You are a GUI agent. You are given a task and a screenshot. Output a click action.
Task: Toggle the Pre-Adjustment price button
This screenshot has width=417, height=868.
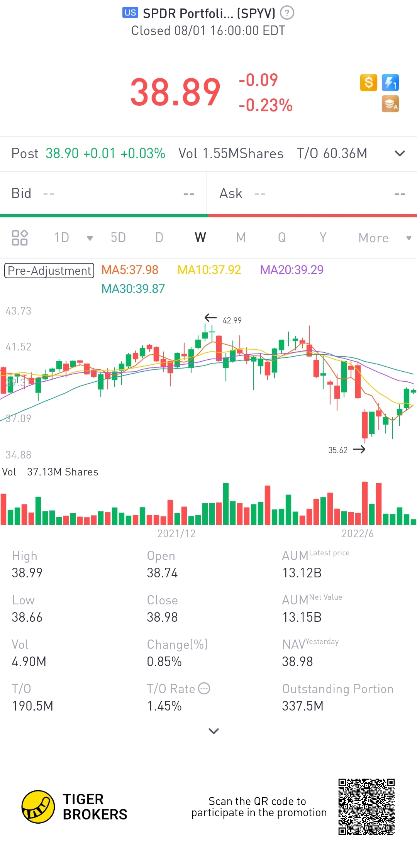point(49,271)
